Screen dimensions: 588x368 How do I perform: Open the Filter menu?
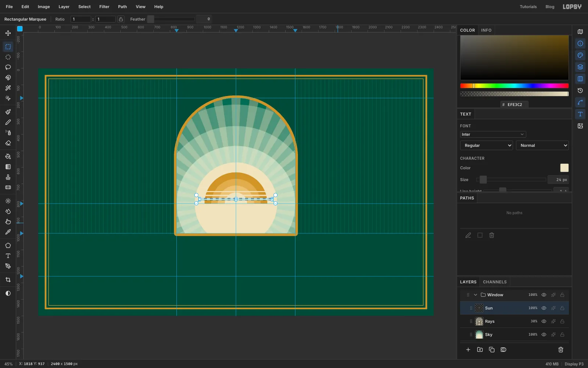point(104,7)
